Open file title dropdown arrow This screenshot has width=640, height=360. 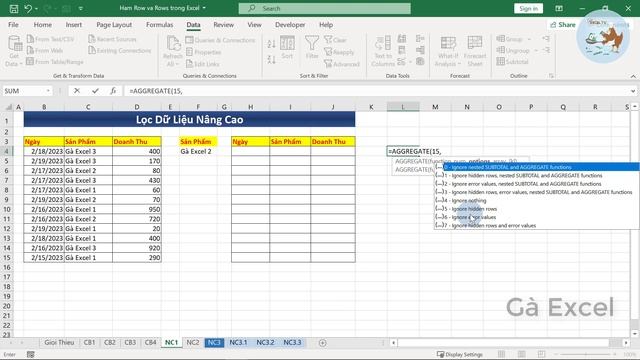pos(204,8)
